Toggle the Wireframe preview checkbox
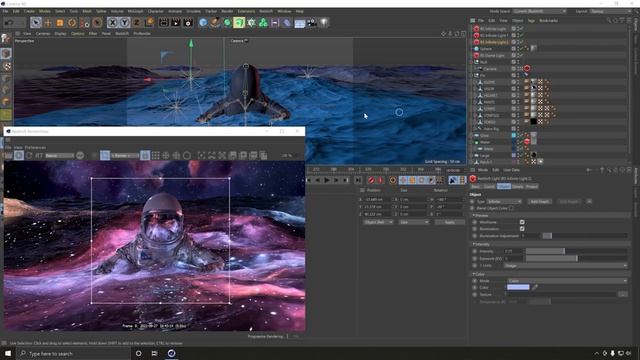The width and height of the screenshot is (640, 360). [x=522, y=222]
